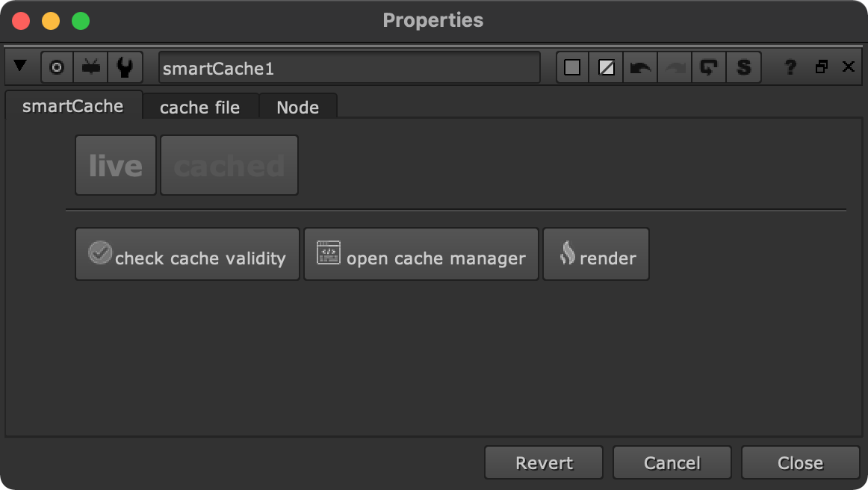This screenshot has height=490, width=868.
Task: Toggle the live caching mode
Action: tap(115, 164)
